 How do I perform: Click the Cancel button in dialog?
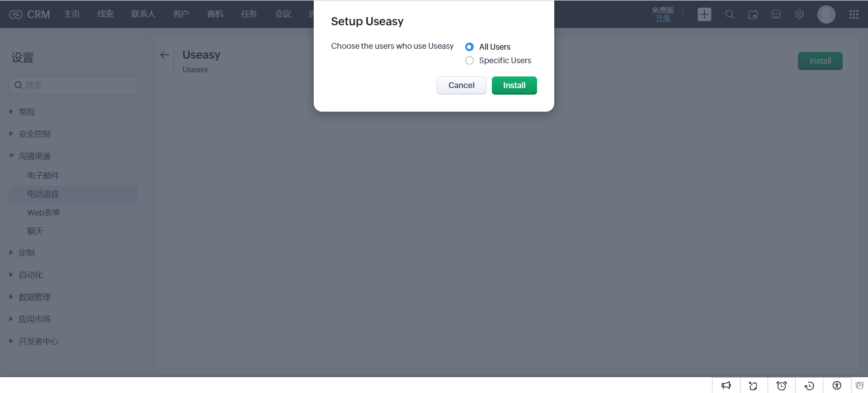point(462,85)
